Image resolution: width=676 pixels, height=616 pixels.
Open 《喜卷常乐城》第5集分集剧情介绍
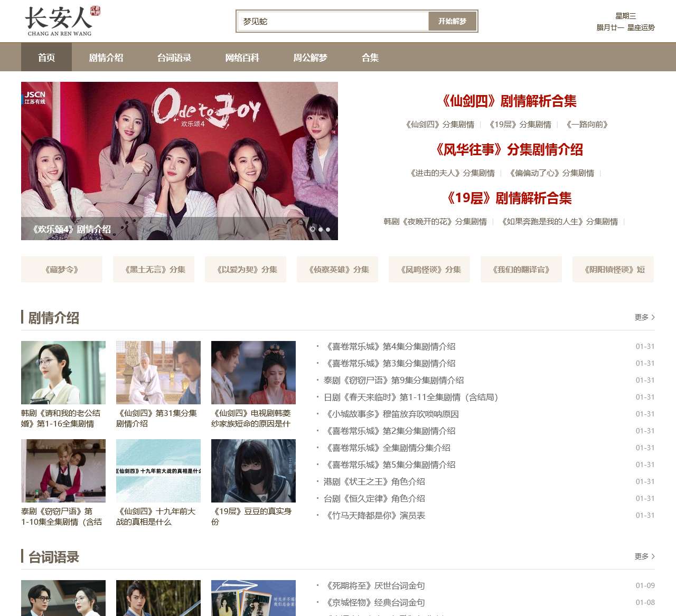coord(390,465)
